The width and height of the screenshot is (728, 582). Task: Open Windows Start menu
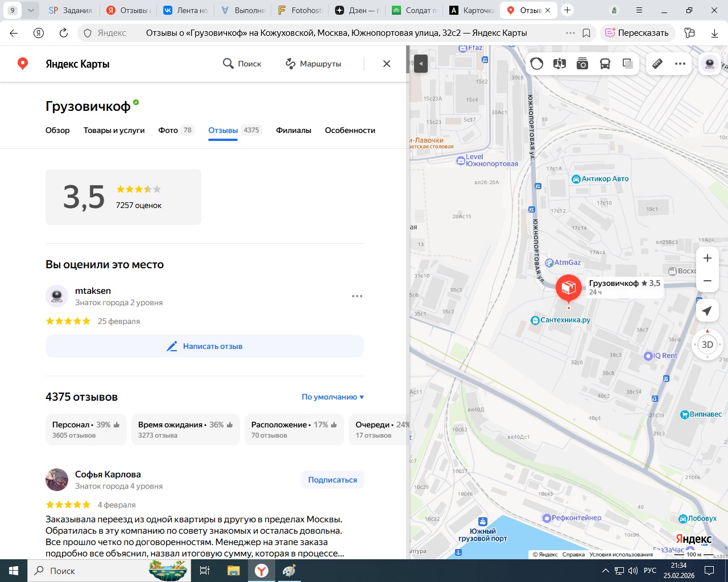click(x=14, y=571)
